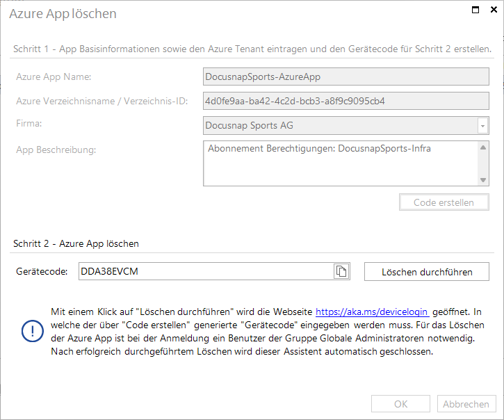Open the aka.ms/devicelogin link
This screenshot has width=504, height=420.
click(372, 312)
